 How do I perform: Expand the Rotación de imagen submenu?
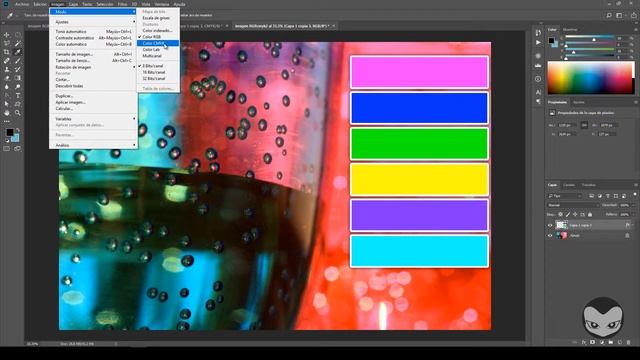(x=93, y=67)
